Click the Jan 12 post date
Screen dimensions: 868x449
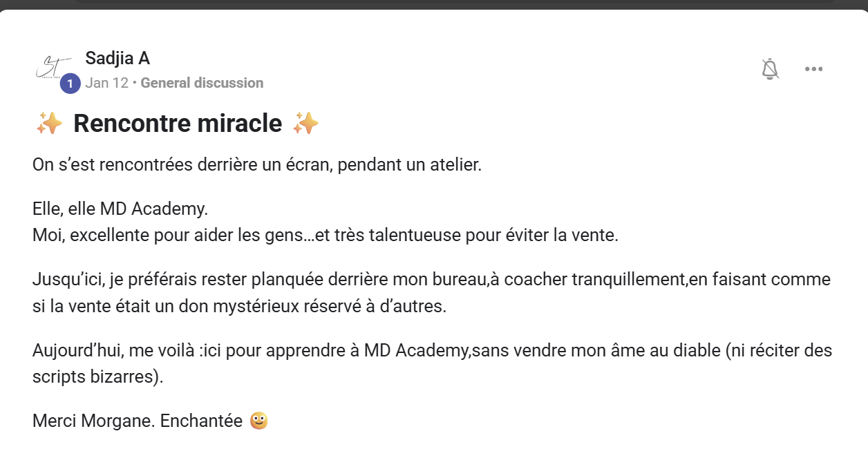[x=107, y=83]
